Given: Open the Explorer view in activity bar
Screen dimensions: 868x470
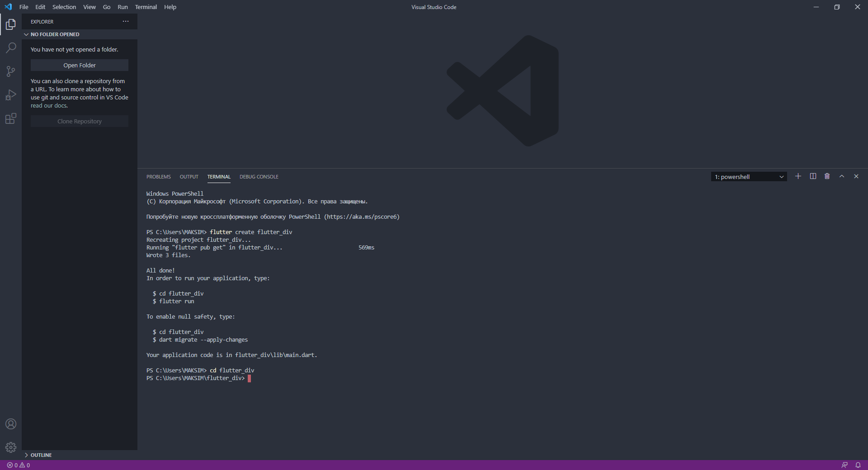Looking at the screenshot, I should (x=11, y=24).
